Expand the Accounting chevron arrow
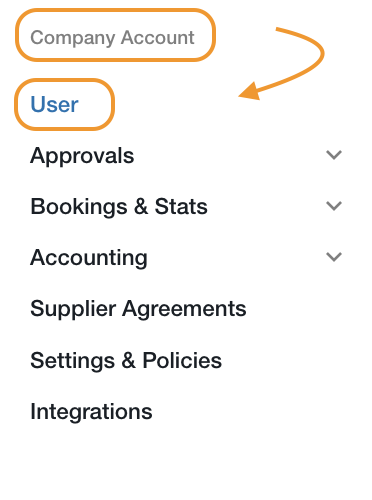 [334, 257]
